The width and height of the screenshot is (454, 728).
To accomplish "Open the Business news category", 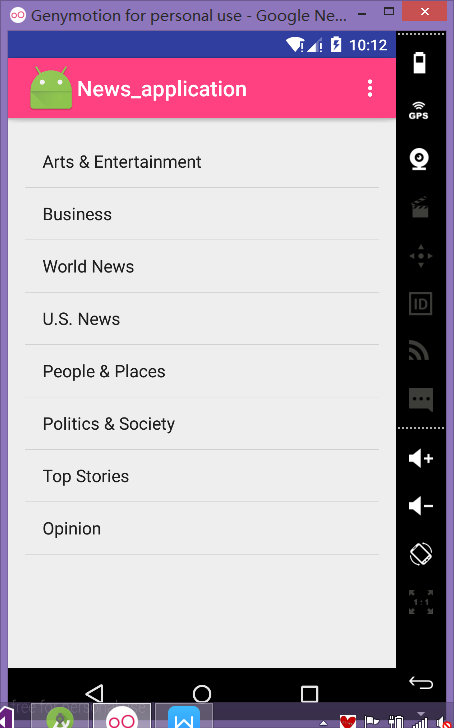I will (x=202, y=214).
